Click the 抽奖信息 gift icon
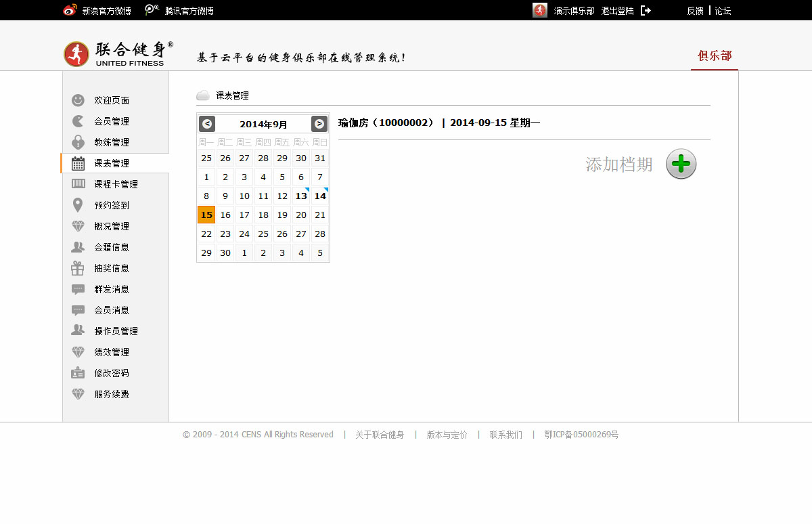Screen dimensions: 812x524 click(x=78, y=268)
